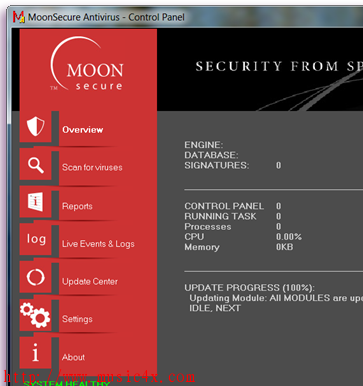Go to Reports

pos(77,206)
